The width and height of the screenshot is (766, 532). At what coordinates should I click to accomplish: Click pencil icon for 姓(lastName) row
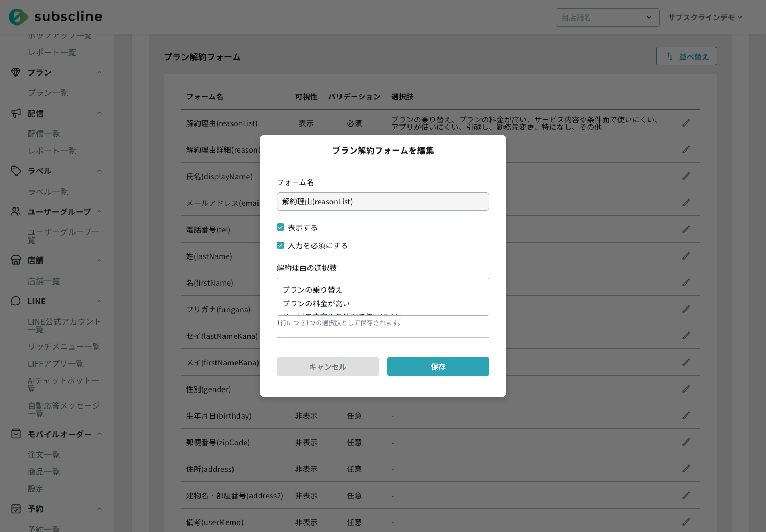point(686,256)
